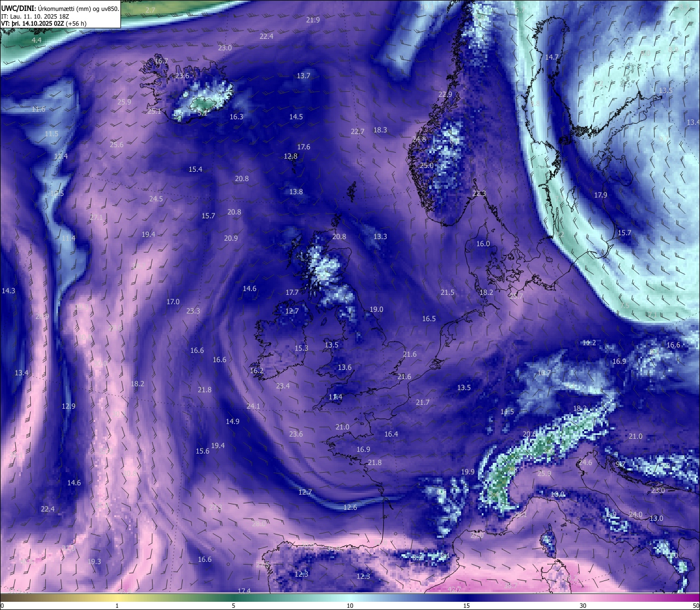The height and width of the screenshot is (610, 700).
Task: Click the map value 14.5
Action: [296, 117]
